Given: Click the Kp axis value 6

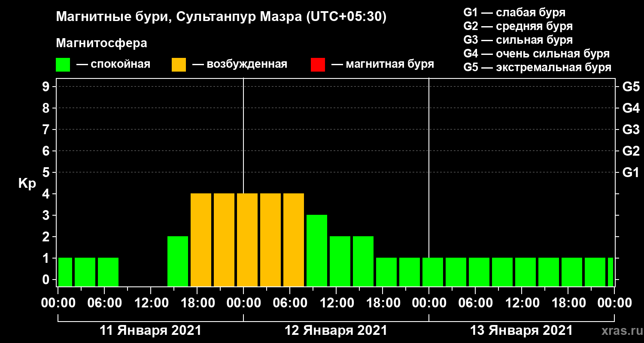Looking at the screenshot, I should [47, 151].
